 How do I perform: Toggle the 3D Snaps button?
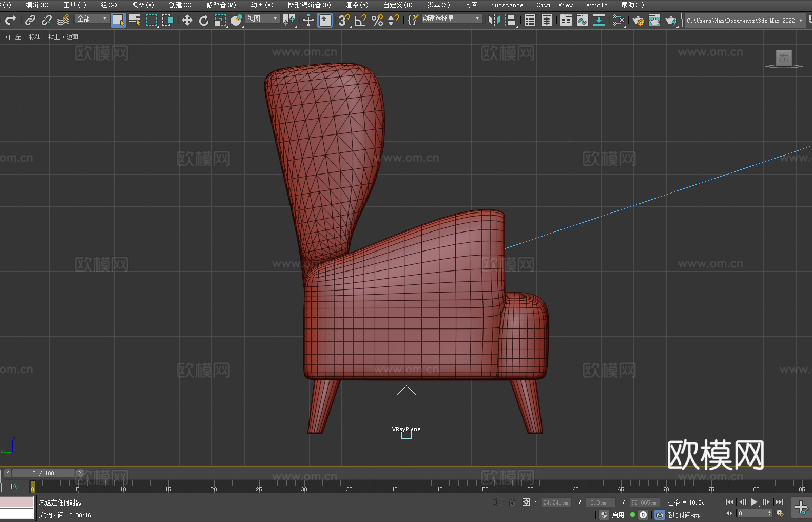344,20
